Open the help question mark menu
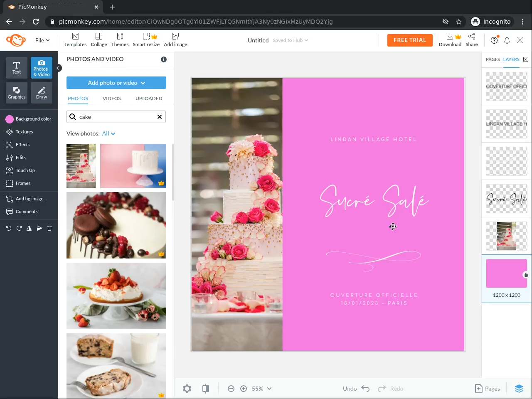The height and width of the screenshot is (399, 532). tap(494, 40)
